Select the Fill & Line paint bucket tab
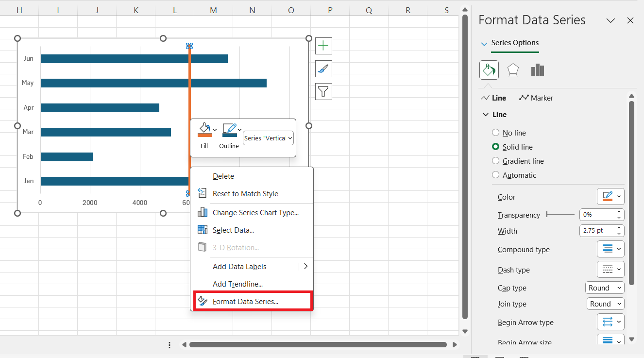Image resolution: width=644 pixels, height=358 pixels. coord(489,70)
